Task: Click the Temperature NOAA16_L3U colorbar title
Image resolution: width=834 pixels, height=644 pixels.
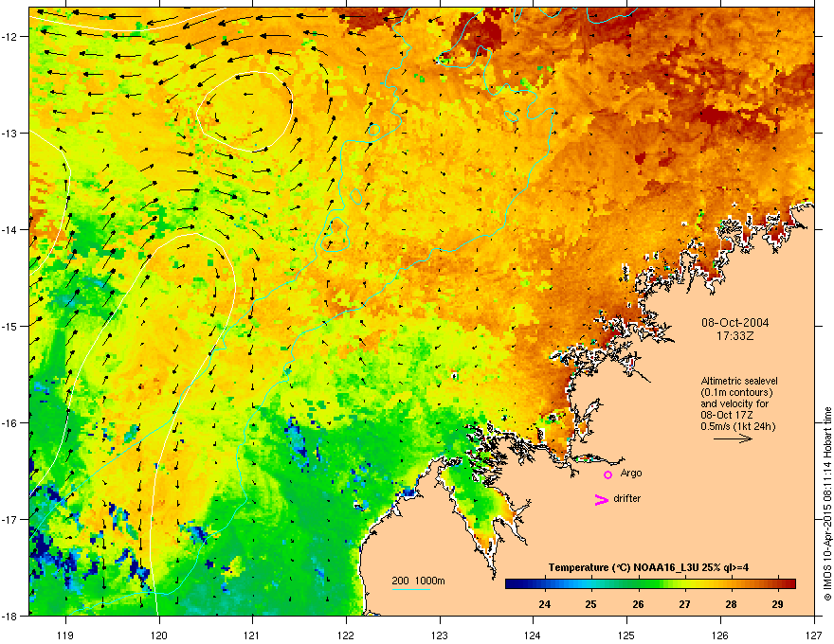Action: tap(648, 567)
